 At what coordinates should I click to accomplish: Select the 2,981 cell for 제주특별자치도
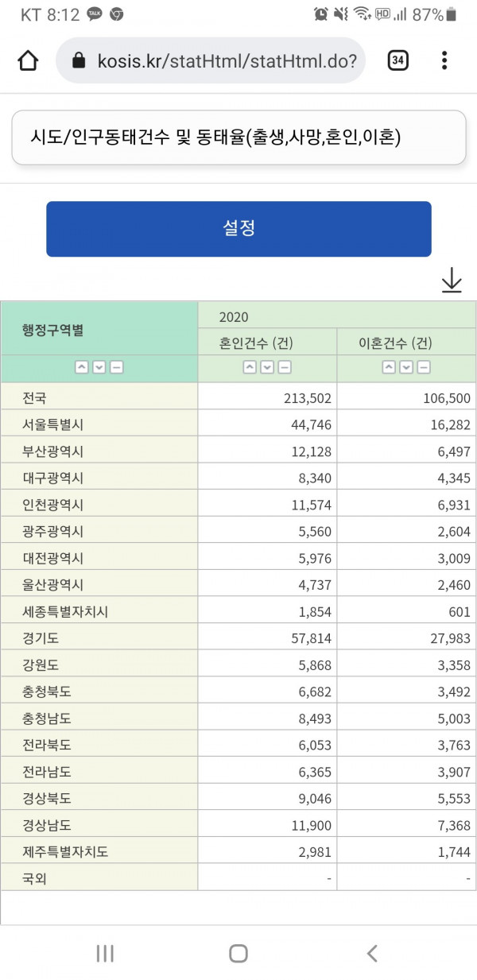[268, 851]
